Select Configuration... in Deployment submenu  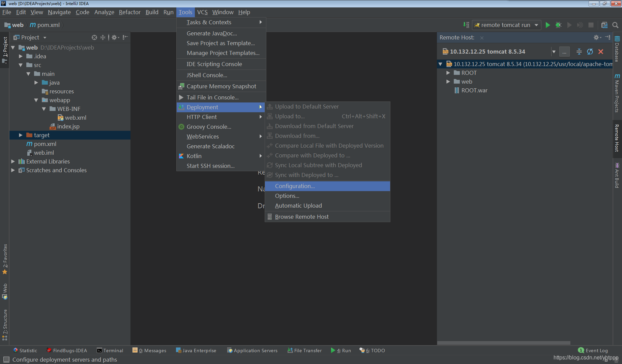point(327,186)
